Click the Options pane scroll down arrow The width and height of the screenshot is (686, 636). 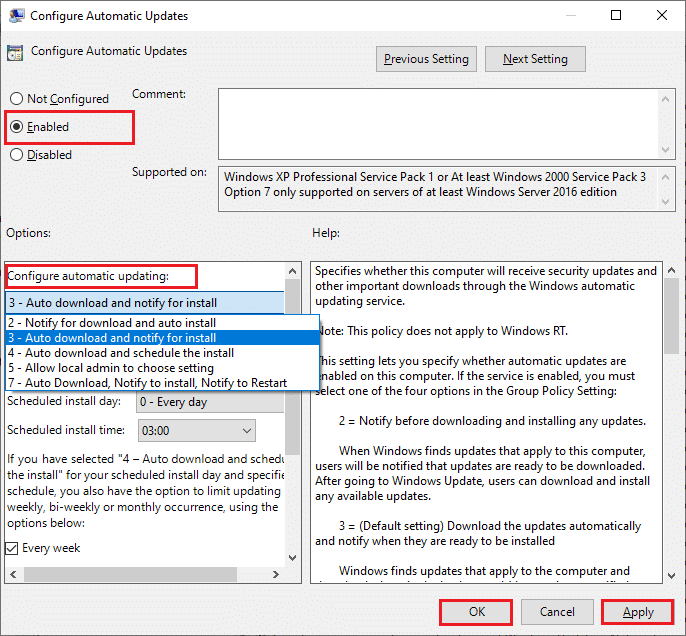click(x=293, y=558)
